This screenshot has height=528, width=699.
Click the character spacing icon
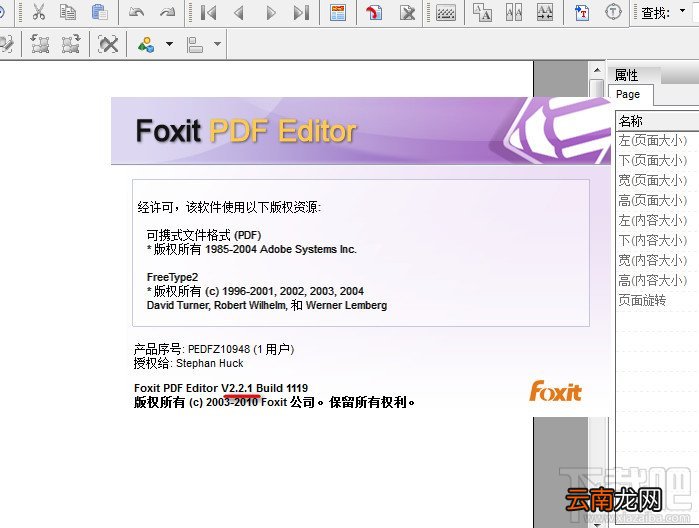tap(514, 12)
